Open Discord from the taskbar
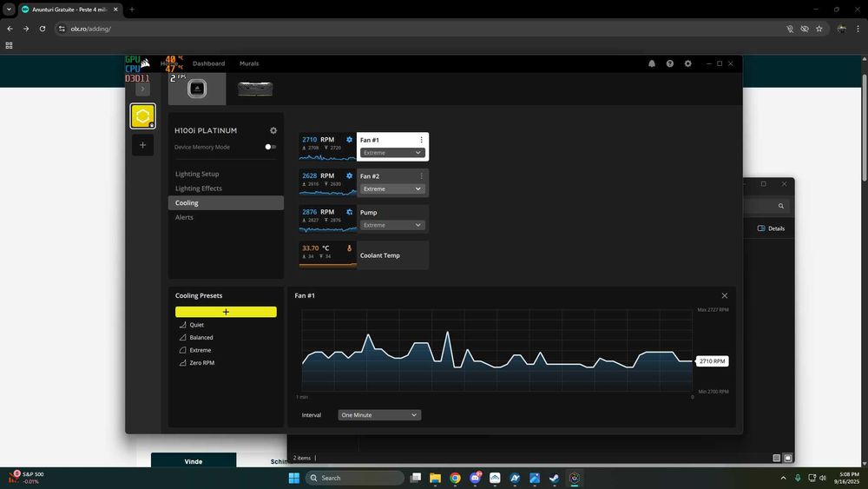 [475, 478]
